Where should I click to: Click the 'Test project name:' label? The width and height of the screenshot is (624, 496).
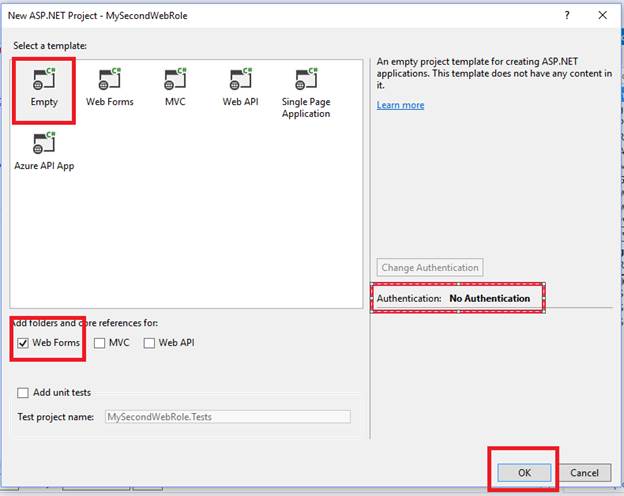(56, 417)
